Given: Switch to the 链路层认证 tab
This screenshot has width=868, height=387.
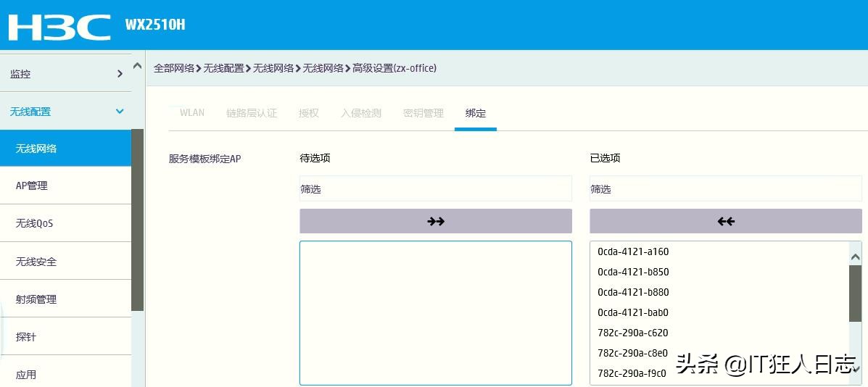Looking at the screenshot, I should (x=252, y=113).
